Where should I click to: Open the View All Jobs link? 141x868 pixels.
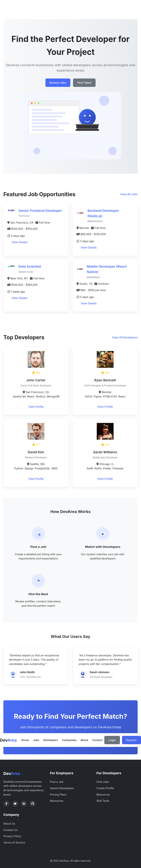129,194
